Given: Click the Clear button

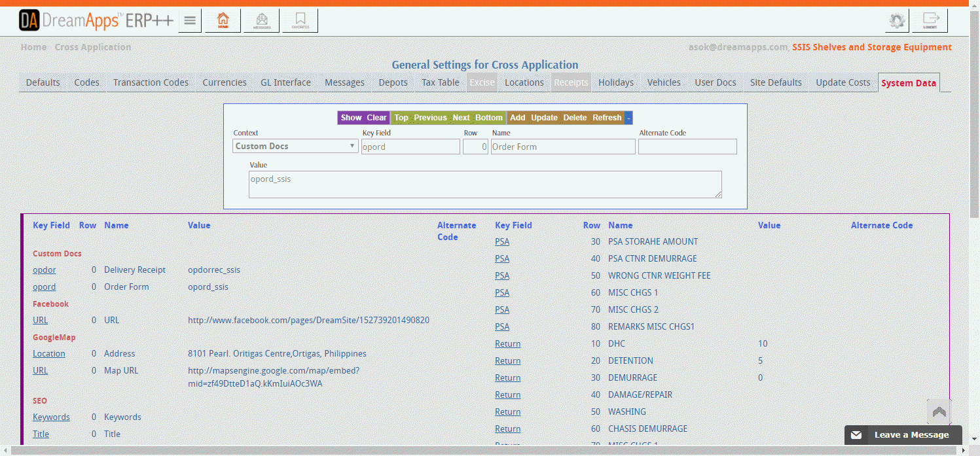Looking at the screenshot, I should coord(376,118).
